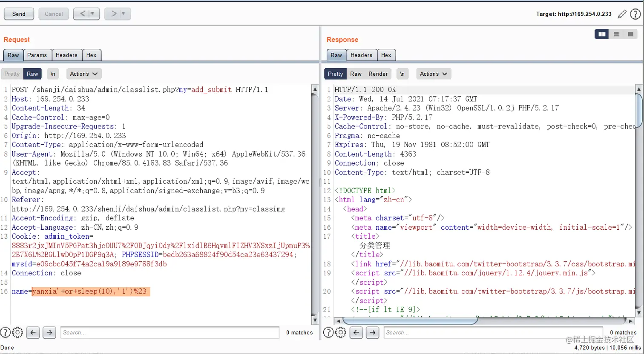
Task: Click the 'HTTP/1.1 200 OK' line
Action: (365, 90)
